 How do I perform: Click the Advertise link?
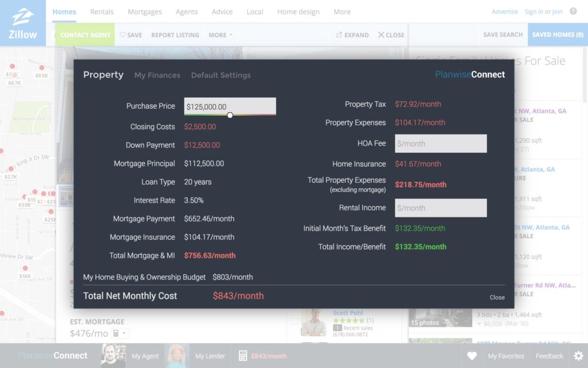tap(505, 11)
